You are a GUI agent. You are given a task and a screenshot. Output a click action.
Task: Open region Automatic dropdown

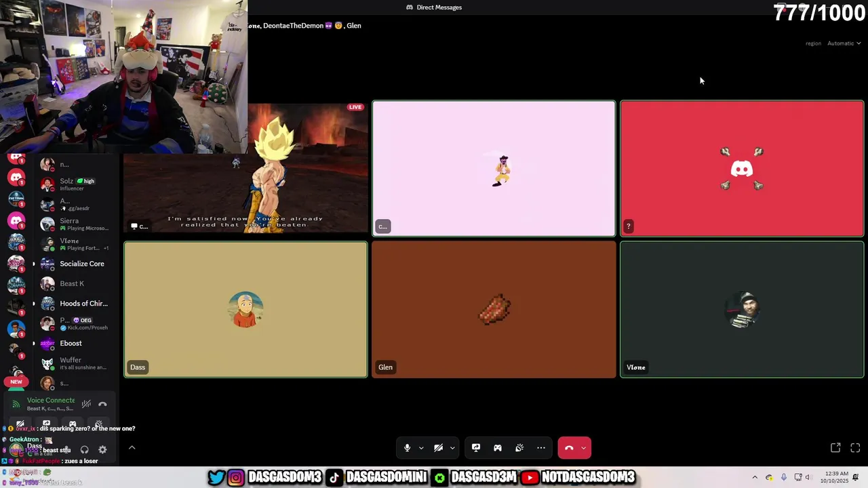click(844, 43)
